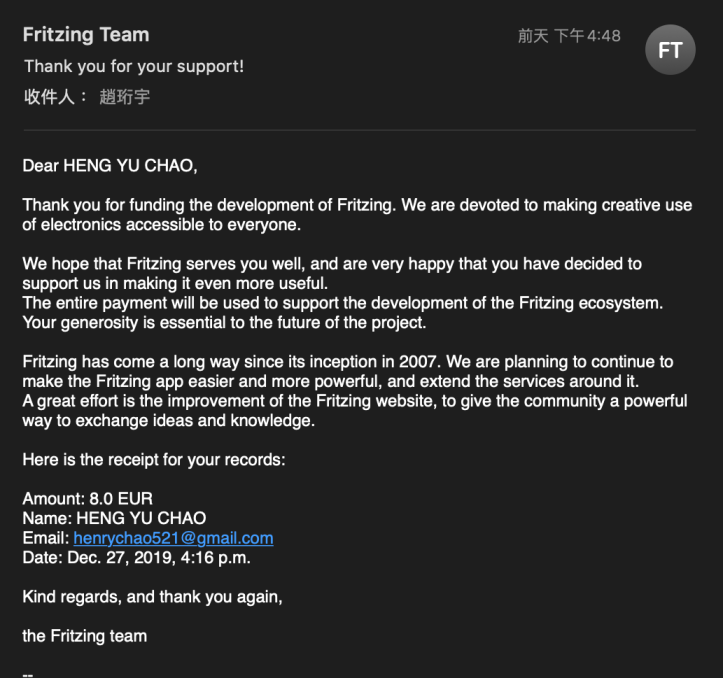
Task: Open the henrychao521@gmail.com email link
Action: coord(173,538)
